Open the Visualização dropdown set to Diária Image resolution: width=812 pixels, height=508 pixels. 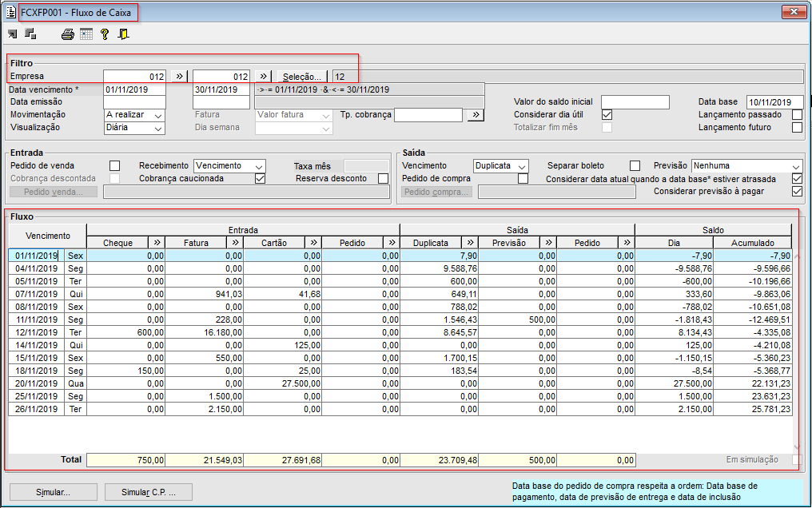point(157,128)
